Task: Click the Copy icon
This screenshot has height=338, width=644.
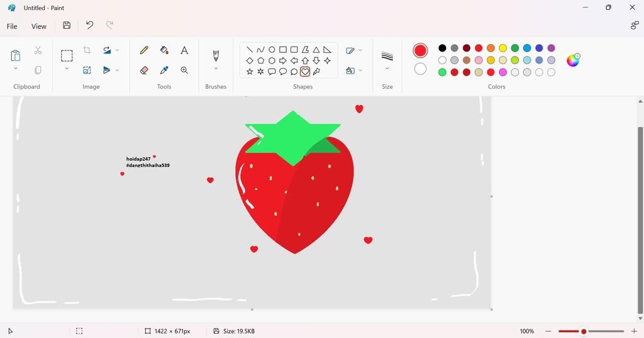Action: point(38,70)
